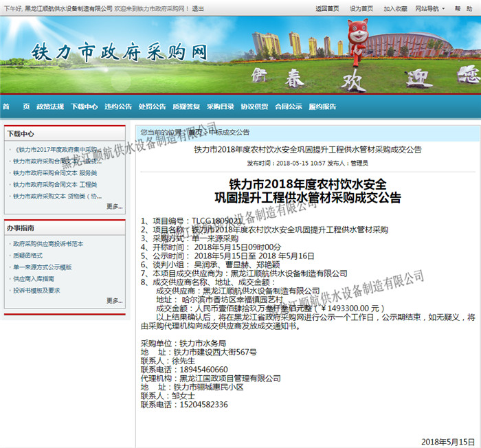Click 首页 in the breadcrumb path
This screenshot has width=481, height=448.
[x=194, y=132]
